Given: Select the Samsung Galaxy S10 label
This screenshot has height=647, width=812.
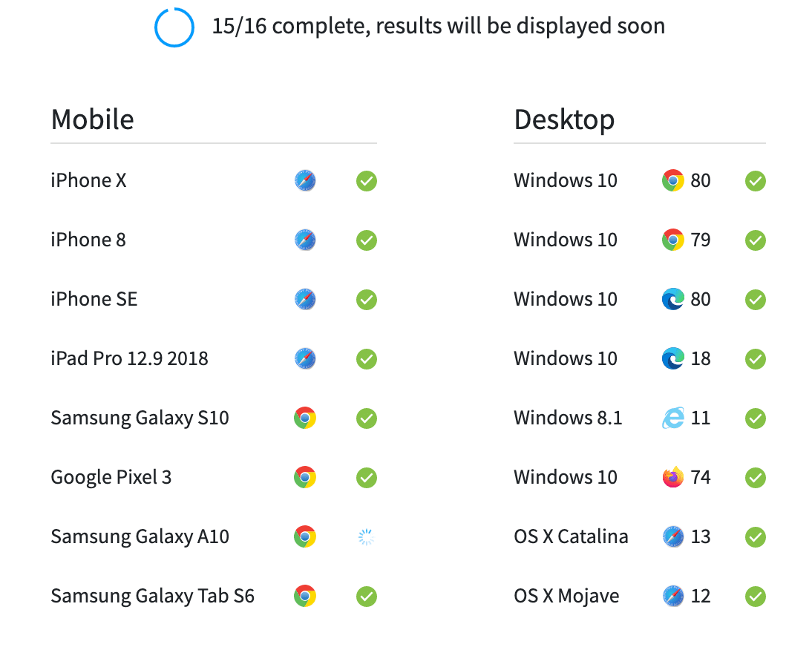Looking at the screenshot, I should click(x=140, y=418).
